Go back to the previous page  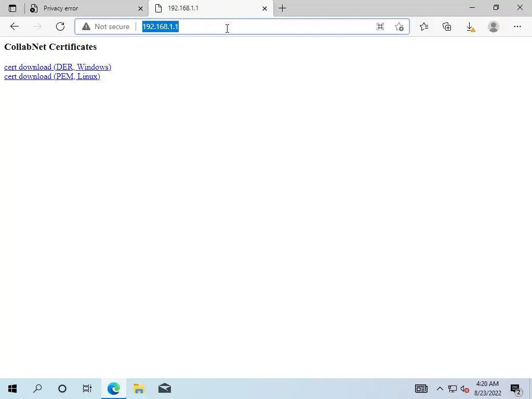point(14,26)
